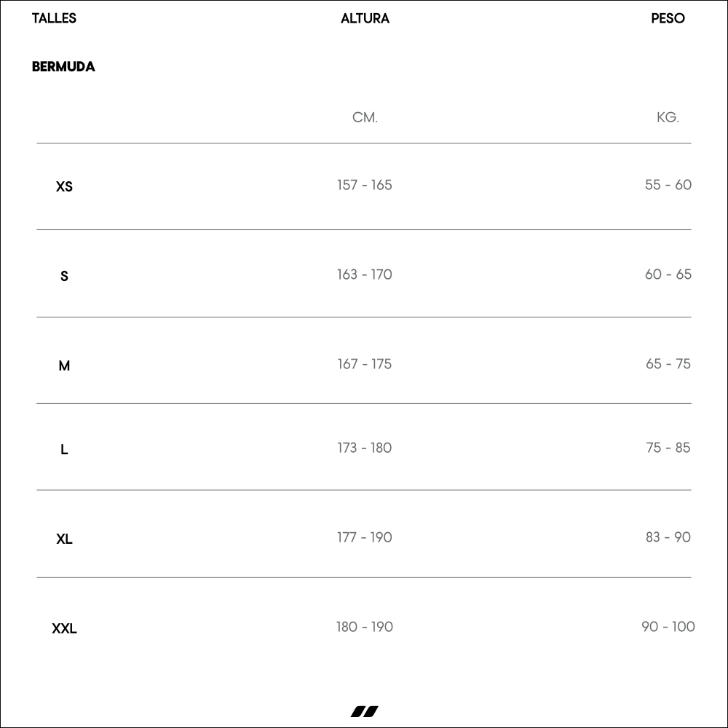
Task: Click the XXL size label
Action: coord(64,629)
